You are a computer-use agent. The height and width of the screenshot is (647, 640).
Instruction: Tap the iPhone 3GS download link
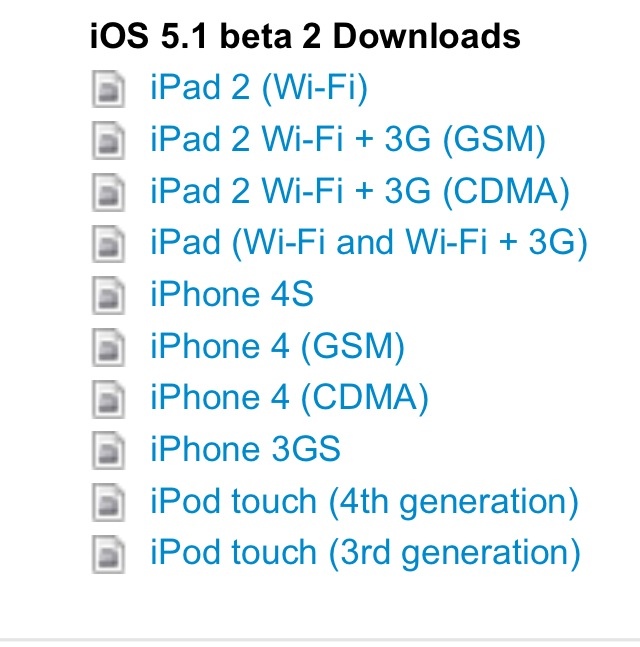245,449
